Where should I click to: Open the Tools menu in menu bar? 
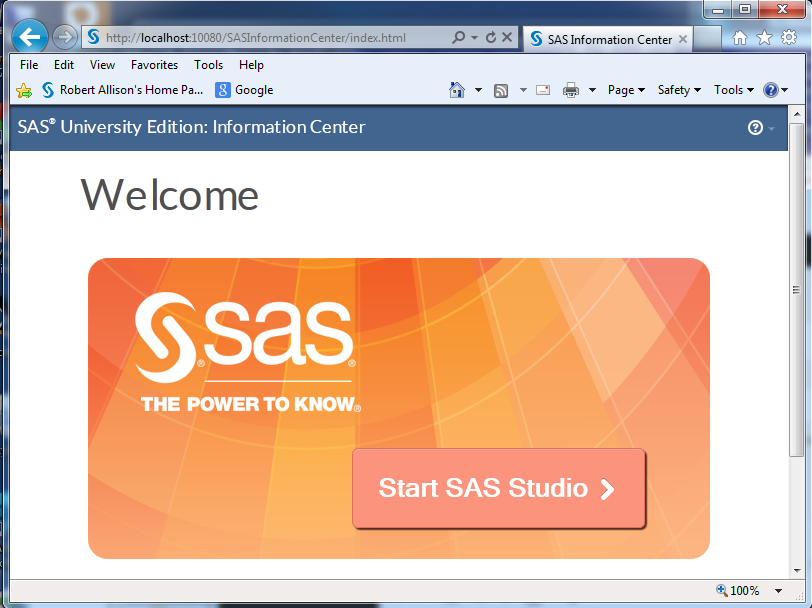coord(208,65)
